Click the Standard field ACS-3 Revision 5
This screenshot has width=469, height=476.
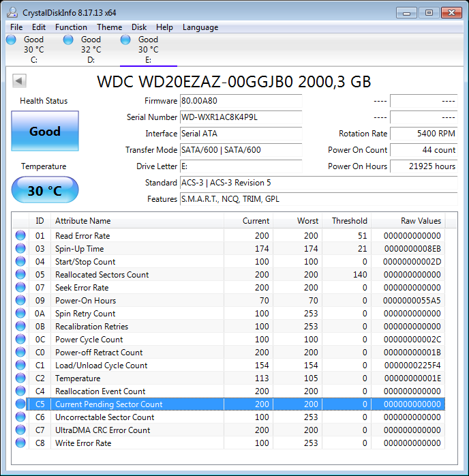(x=318, y=183)
